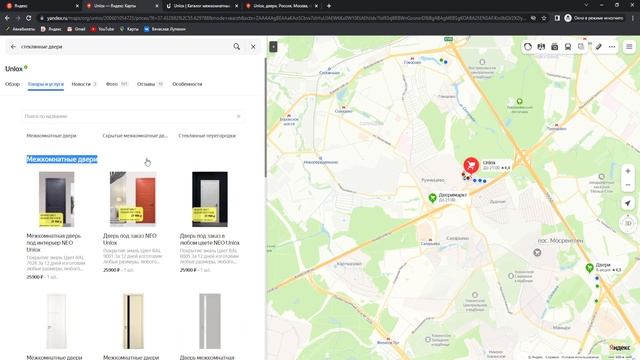Go back in browser history
This screenshot has height=360, width=640.
point(7,18)
